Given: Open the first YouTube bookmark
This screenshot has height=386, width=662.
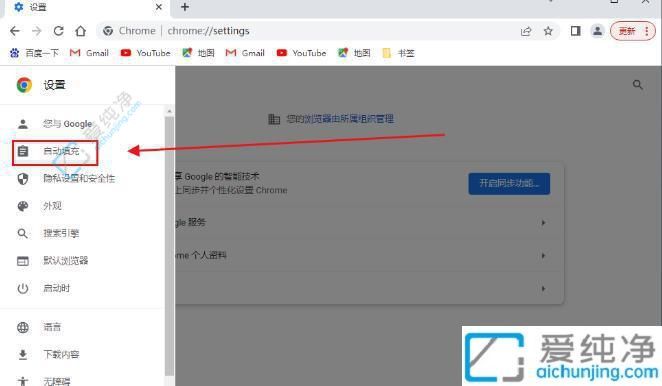Looking at the screenshot, I should (145, 53).
